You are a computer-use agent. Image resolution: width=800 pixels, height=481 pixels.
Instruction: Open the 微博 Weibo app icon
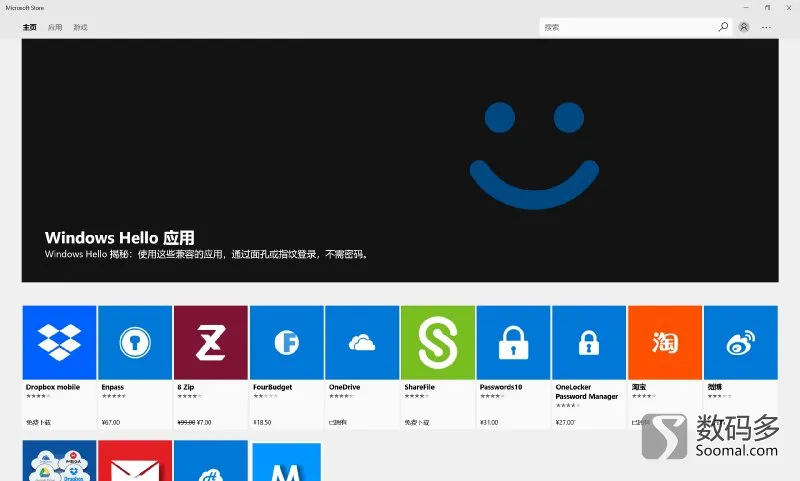pyautogui.click(x=741, y=342)
